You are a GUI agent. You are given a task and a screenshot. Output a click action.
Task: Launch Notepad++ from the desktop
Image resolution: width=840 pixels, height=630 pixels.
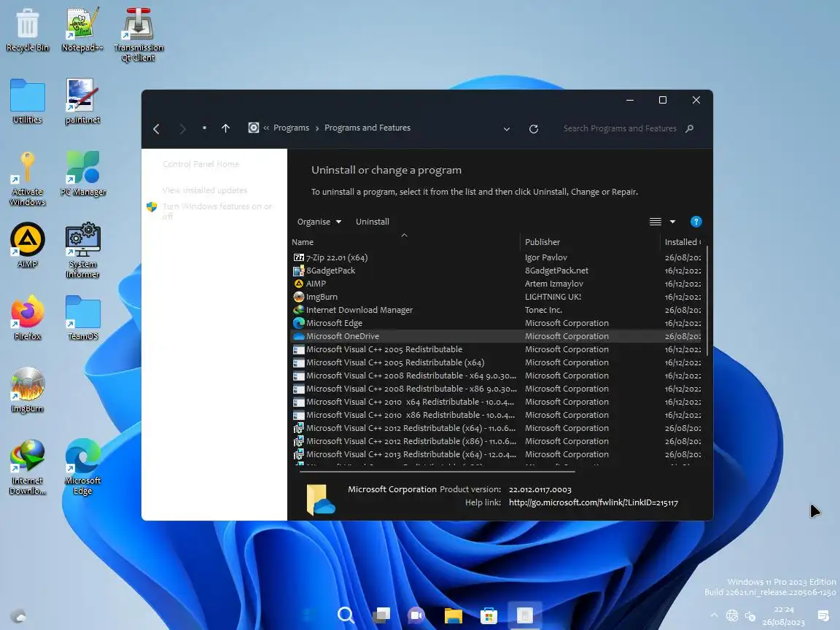pyautogui.click(x=82, y=30)
